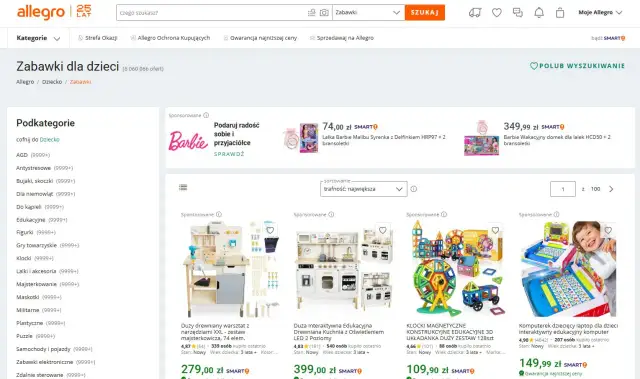Click the orange SZUKAJ search button
640x379 pixels.
click(425, 13)
